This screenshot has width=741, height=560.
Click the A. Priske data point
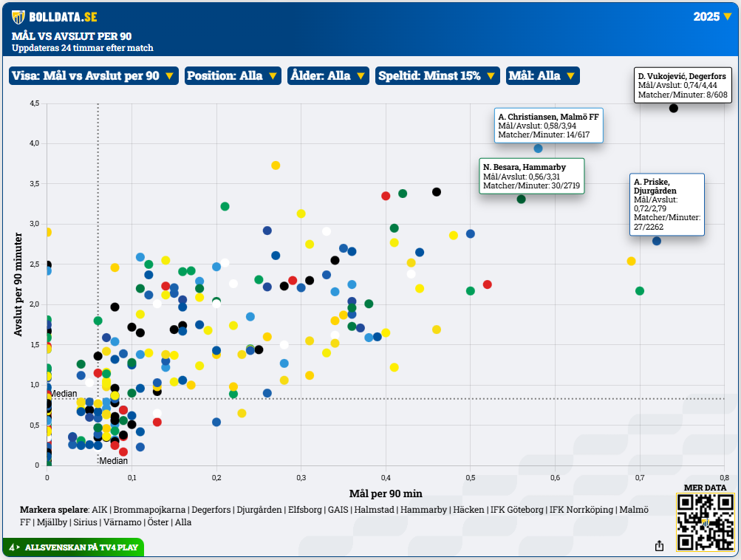[x=657, y=241]
